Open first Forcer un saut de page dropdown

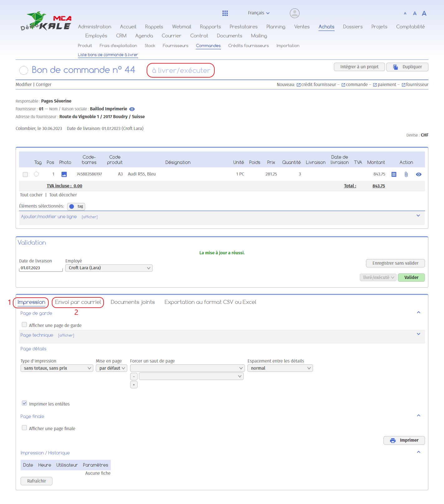tap(187, 368)
